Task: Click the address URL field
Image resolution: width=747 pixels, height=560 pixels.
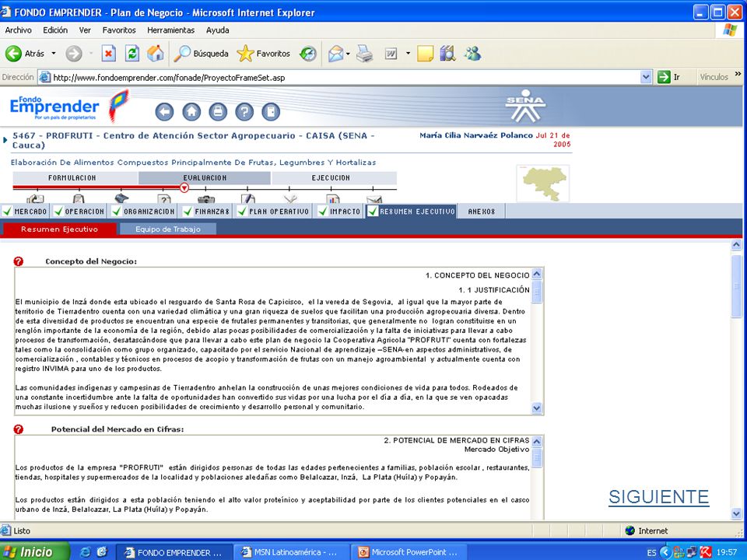Action: tap(345, 78)
